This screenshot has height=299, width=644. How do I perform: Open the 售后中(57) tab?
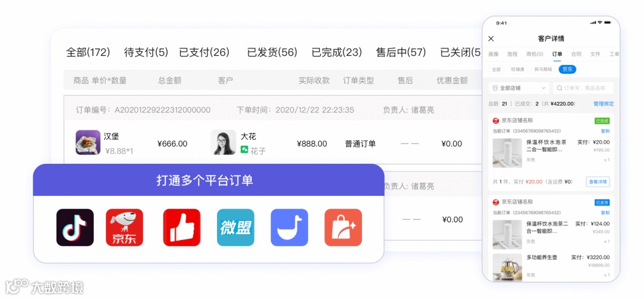pos(401,52)
